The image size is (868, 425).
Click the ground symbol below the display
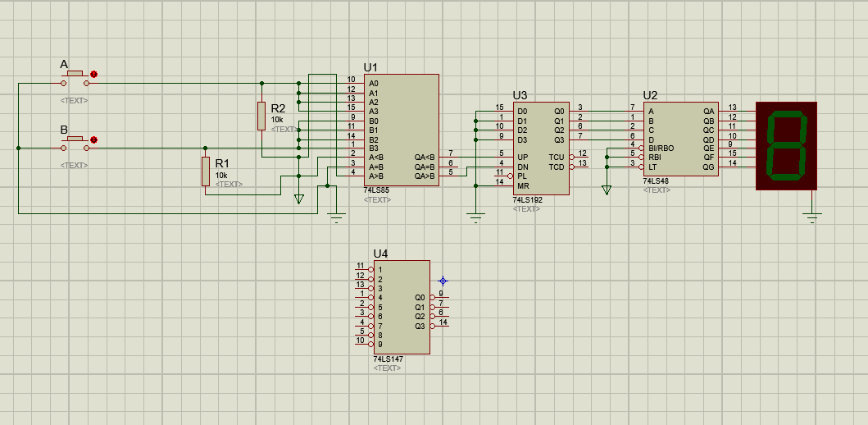(811, 217)
